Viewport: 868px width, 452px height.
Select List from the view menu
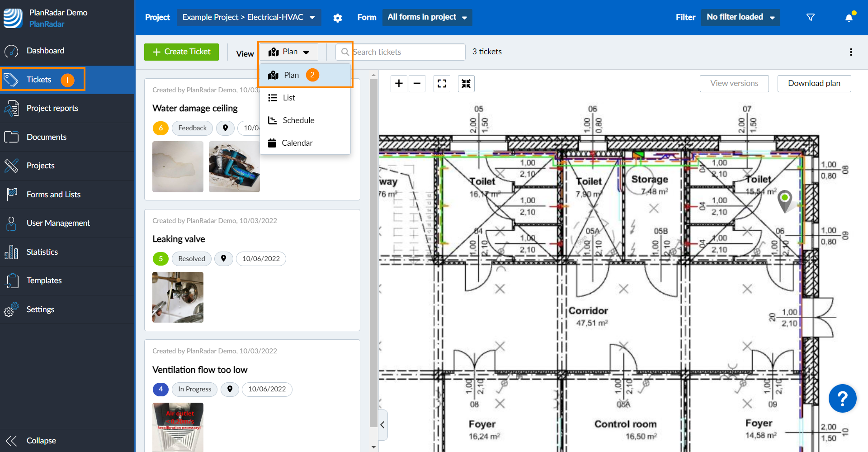(288, 97)
